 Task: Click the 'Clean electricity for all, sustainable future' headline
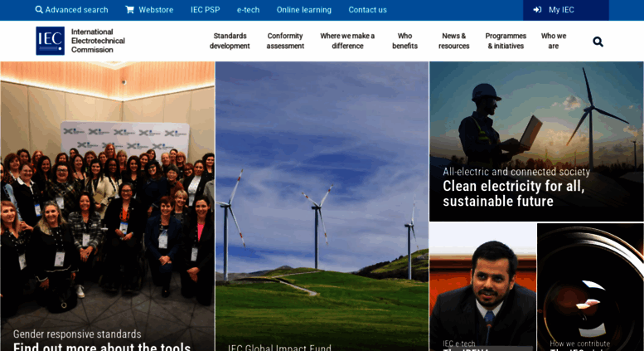tap(513, 193)
